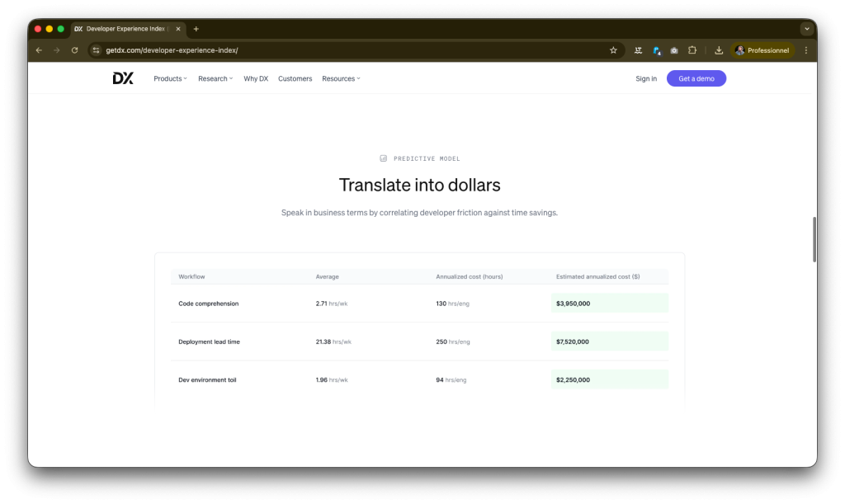Open the Sign in link
Viewport: 845px width, 504px height.
pyautogui.click(x=645, y=78)
